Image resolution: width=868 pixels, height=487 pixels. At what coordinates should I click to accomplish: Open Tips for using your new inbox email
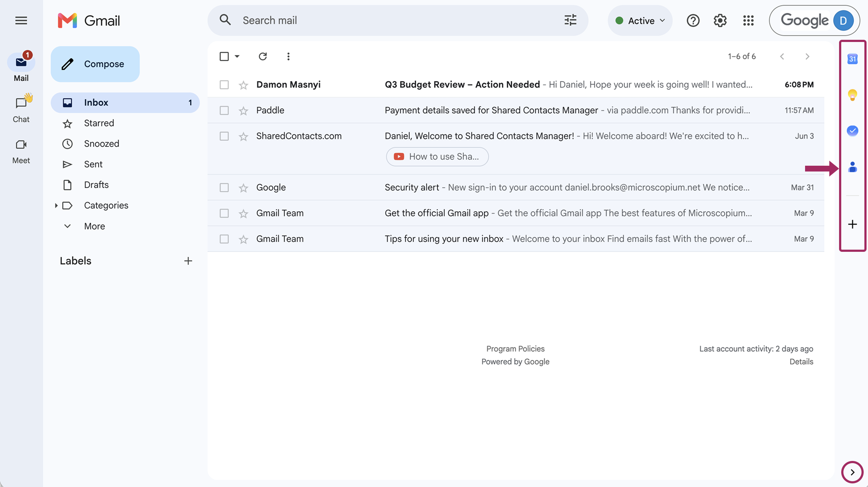516,239
